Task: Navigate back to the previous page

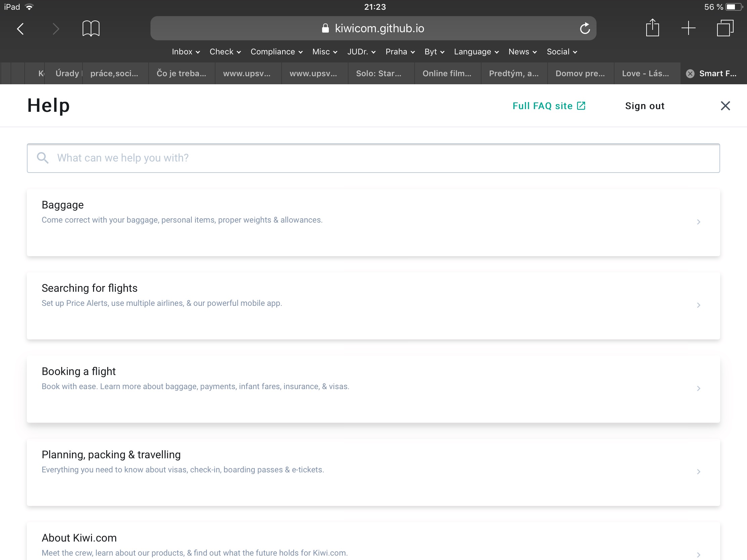Action: (20, 28)
